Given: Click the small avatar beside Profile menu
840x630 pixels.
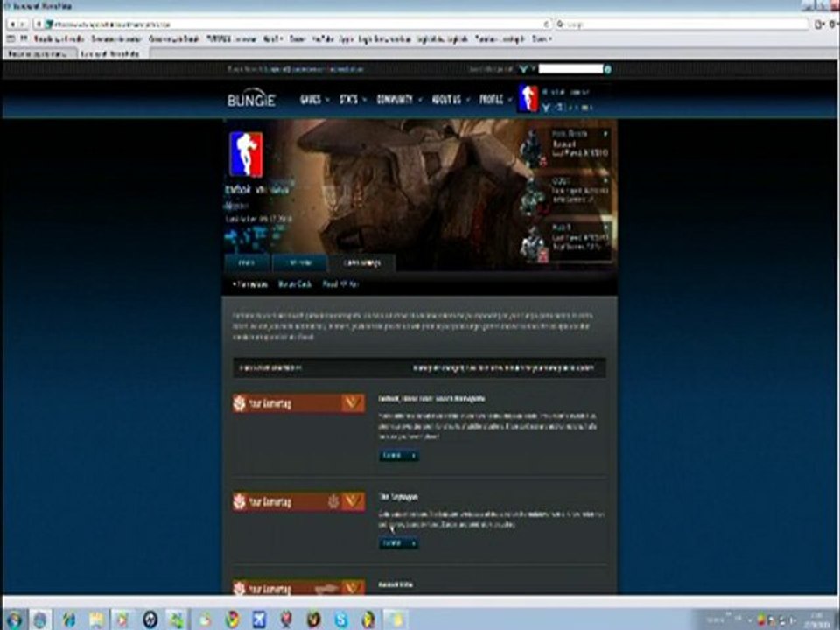Looking at the screenshot, I should pyautogui.click(x=528, y=99).
